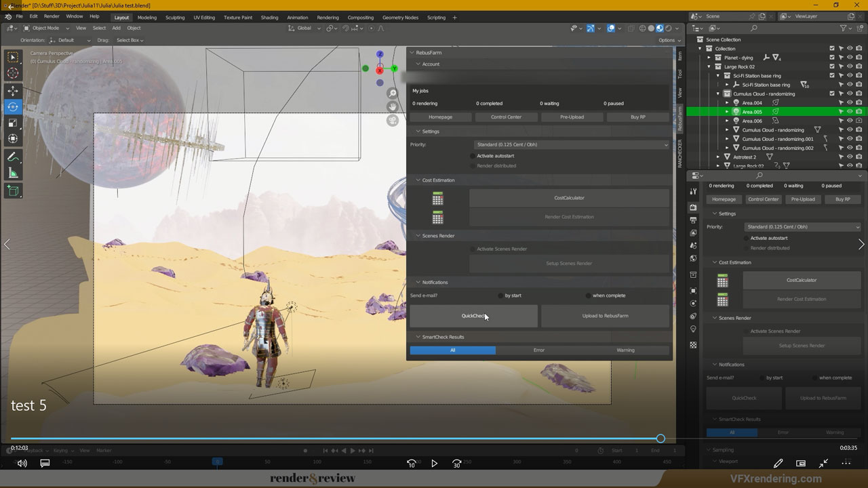Enable the Activate autostart checkbox

[x=472, y=156]
